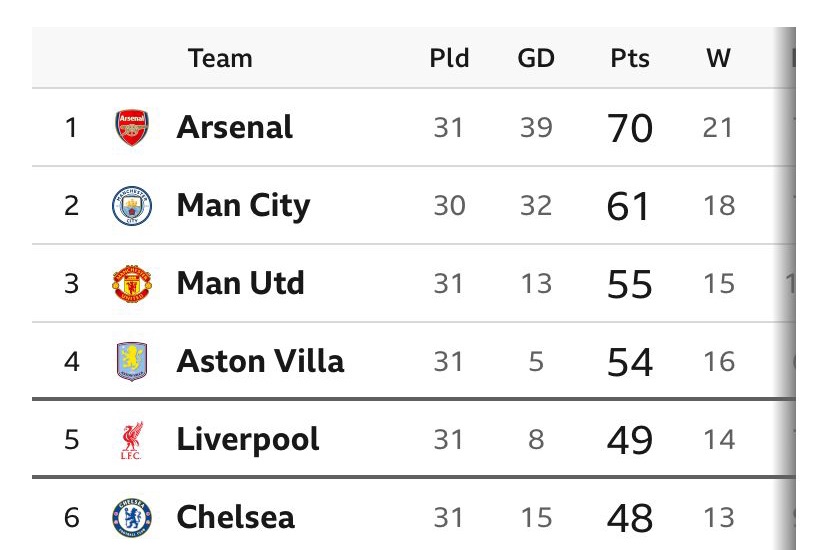Click the Pld column header
The image size is (828, 550).
click(x=449, y=58)
